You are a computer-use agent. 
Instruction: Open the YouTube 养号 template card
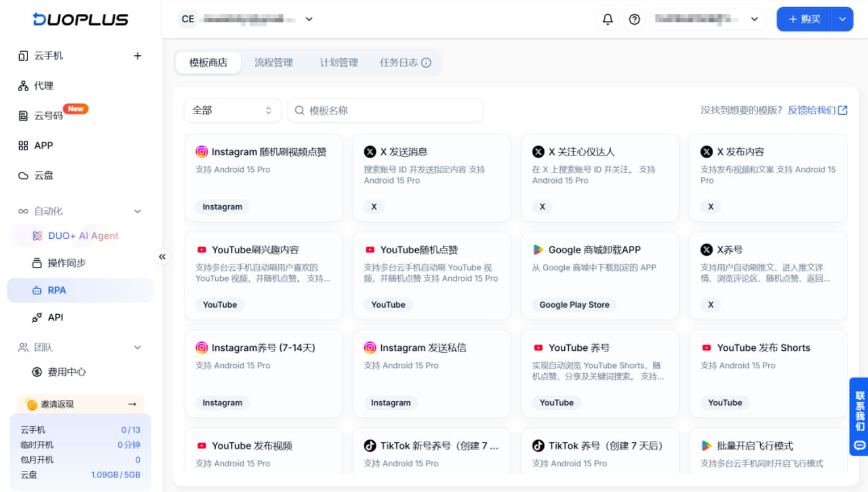600,374
